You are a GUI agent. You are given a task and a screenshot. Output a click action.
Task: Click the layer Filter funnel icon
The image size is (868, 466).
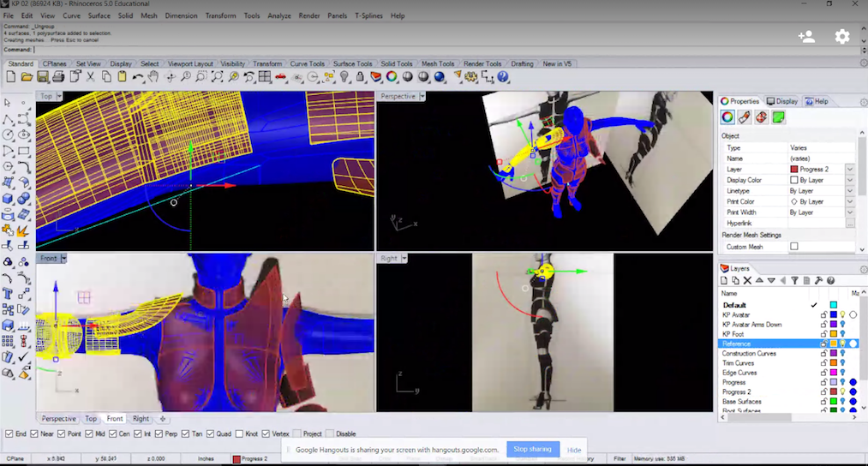tap(795, 281)
